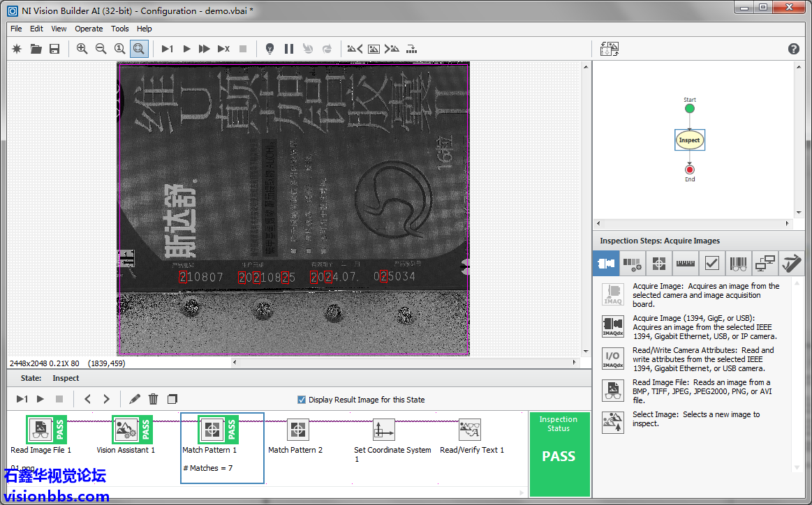Viewport: 812px width, 505px height.
Task: Open the Tools menu
Action: [x=120, y=29]
